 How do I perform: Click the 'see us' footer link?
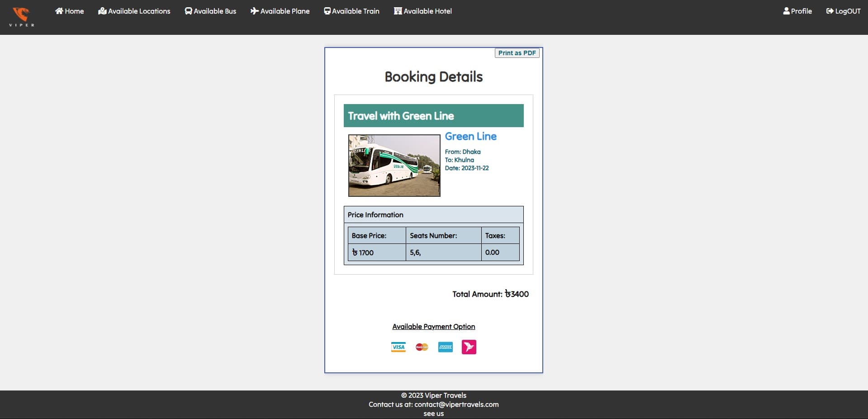point(434,414)
